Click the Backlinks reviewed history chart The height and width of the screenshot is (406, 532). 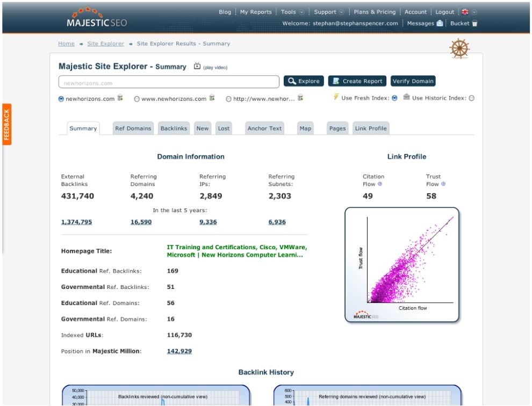click(156, 395)
